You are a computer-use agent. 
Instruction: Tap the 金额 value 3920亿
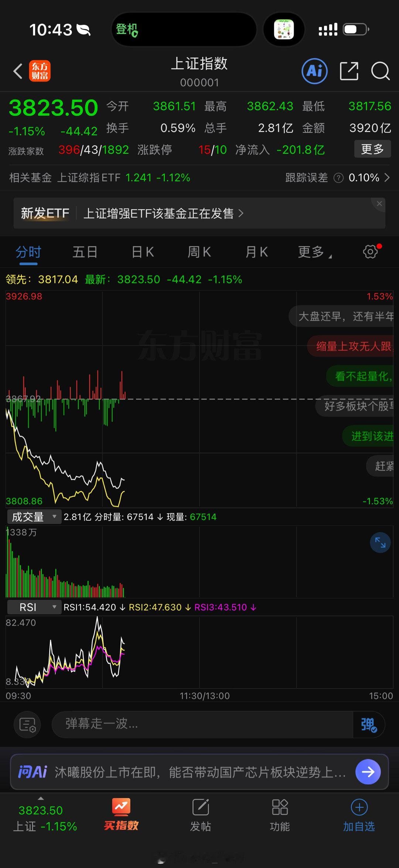tap(370, 128)
